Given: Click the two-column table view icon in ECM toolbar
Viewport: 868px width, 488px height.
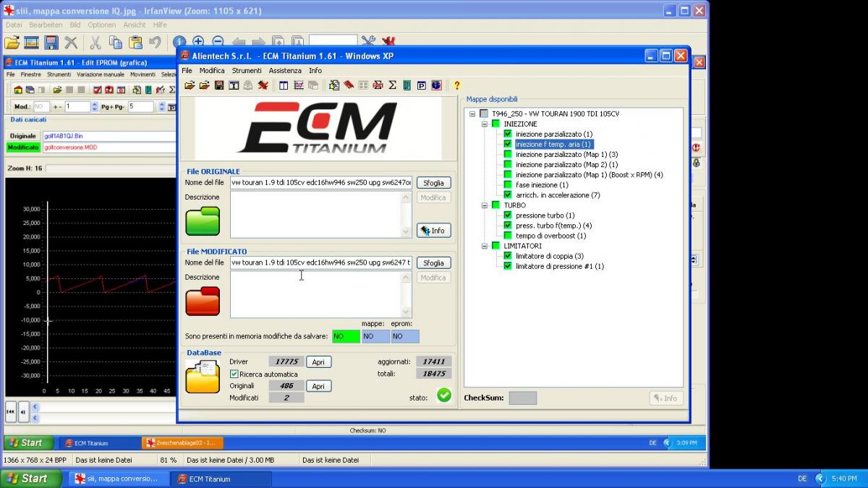Looking at the screenshot, I should pyautogui.click(x=284, y=85).
